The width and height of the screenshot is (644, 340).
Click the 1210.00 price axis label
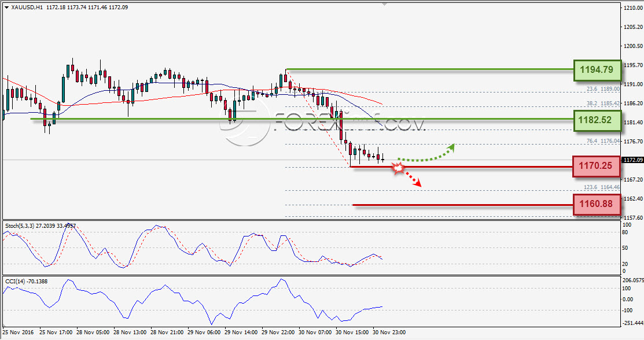pos(633,8)
